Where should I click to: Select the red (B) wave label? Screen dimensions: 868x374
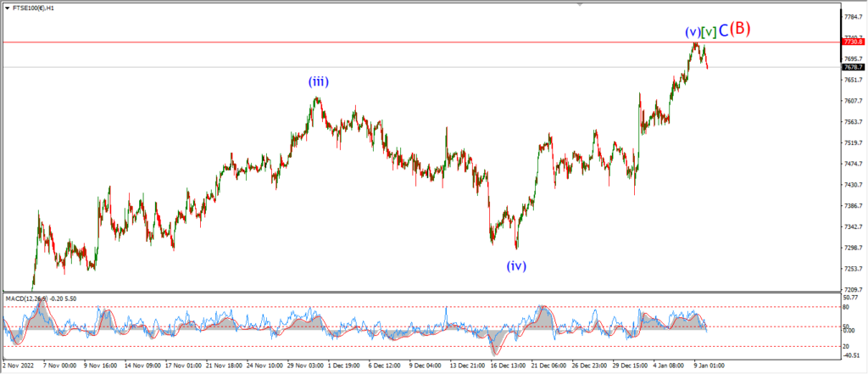[740, 29]
